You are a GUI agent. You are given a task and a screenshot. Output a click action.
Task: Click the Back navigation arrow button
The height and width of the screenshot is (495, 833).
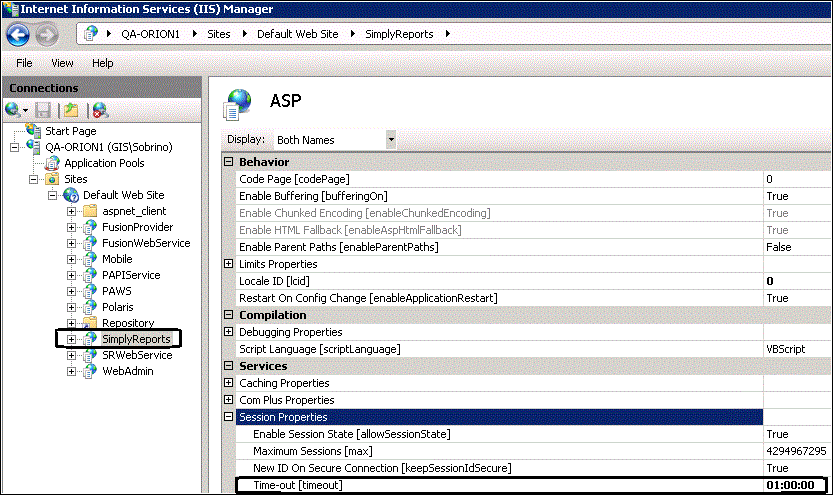coord(18,34)
